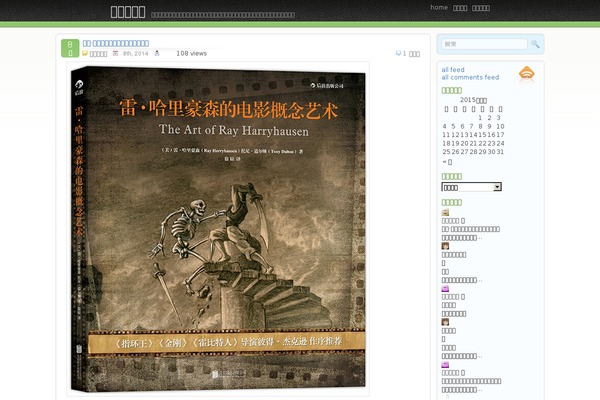Click the folder category icon under post title
Image resolution: width=600 pixels, height=400 pixels.
(85, 54)
